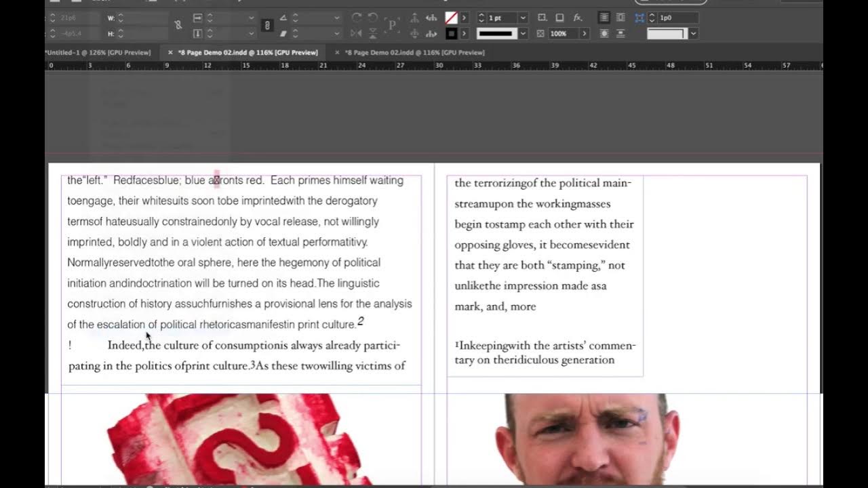Open the Corner Options icon

542,18
